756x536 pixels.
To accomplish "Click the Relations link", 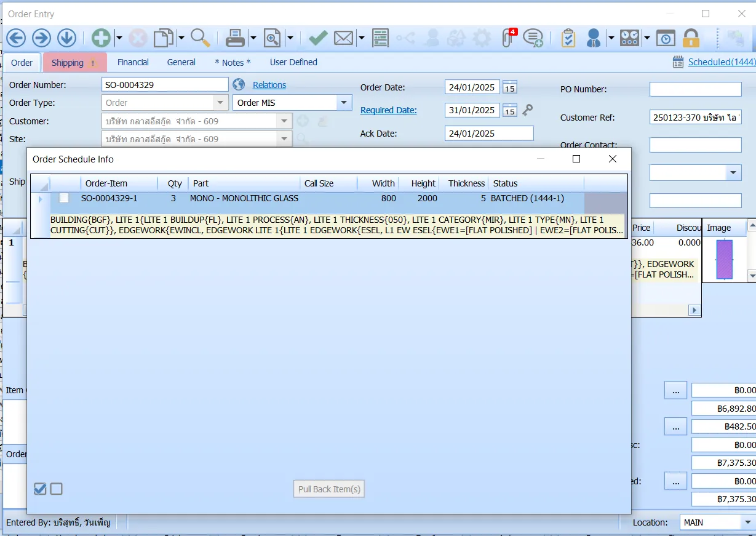I will 269,85.
